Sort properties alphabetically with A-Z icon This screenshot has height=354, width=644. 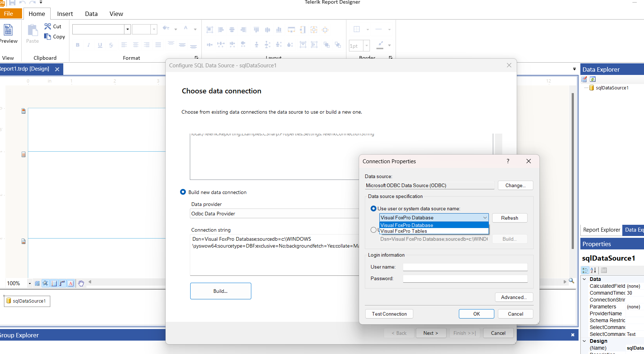click(x=593, y=270)
